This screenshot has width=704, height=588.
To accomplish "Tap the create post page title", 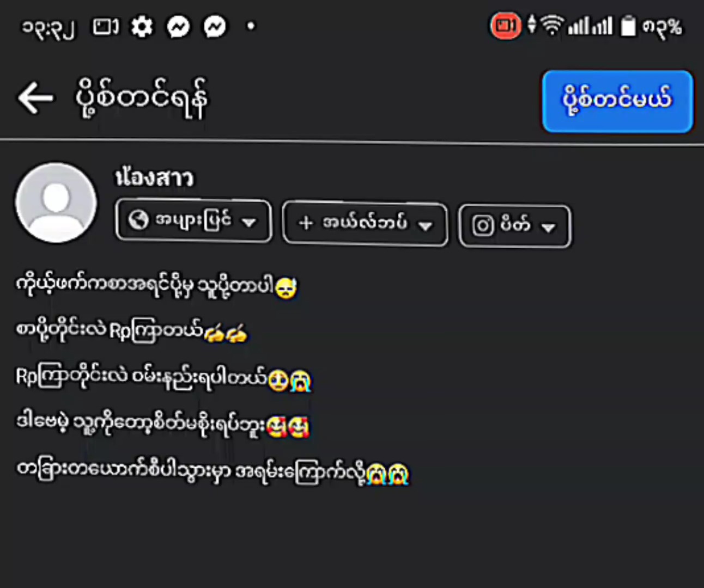I will tap(142, 99).
